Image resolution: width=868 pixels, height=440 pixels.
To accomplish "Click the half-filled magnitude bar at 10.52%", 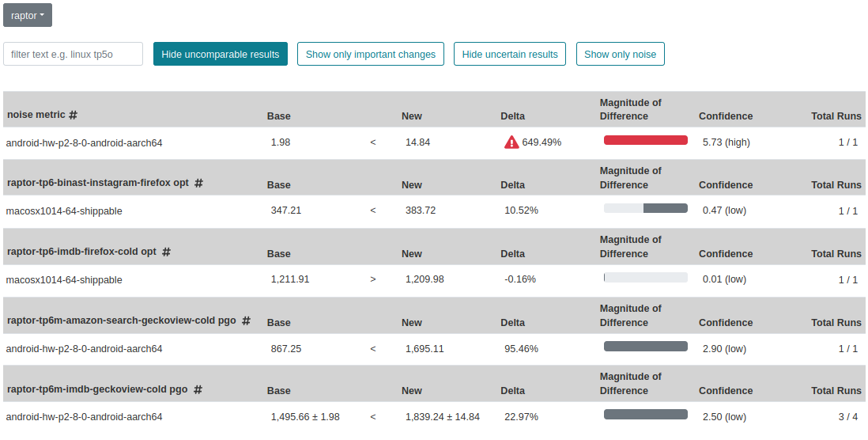I will pyautogui.click(x=645, y=208).
